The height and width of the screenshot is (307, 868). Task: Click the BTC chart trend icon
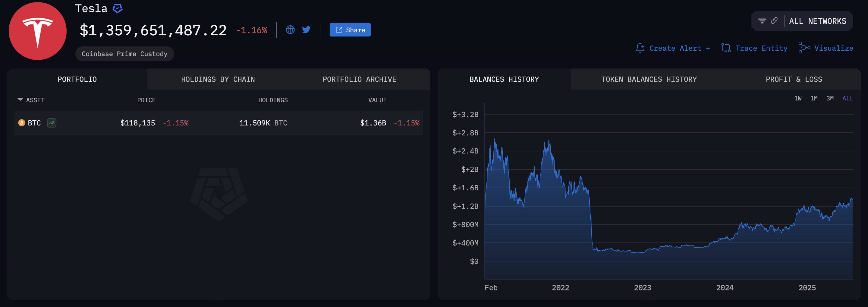click(52, 123)
